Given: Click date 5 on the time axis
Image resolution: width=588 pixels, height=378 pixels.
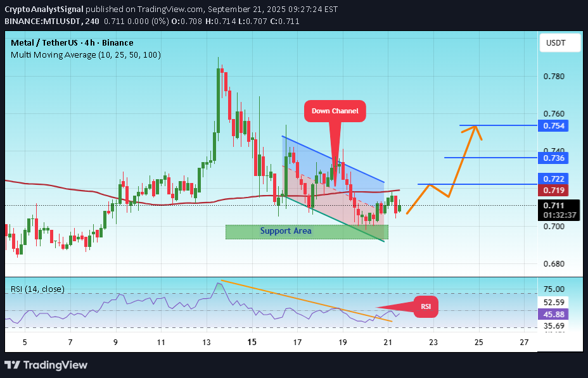Looking at the screenshot, I should [x=25, y=342].
